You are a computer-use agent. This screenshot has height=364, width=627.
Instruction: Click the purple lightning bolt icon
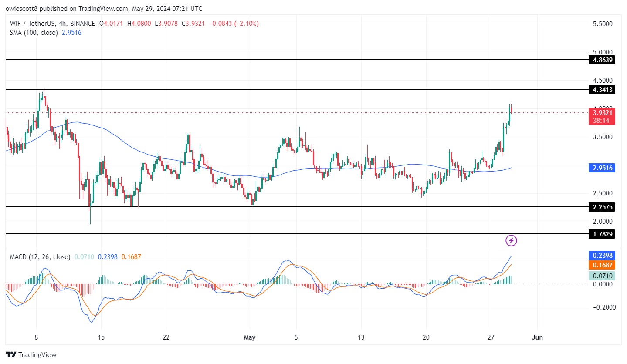pyautogui.click(x=512, y=240)
